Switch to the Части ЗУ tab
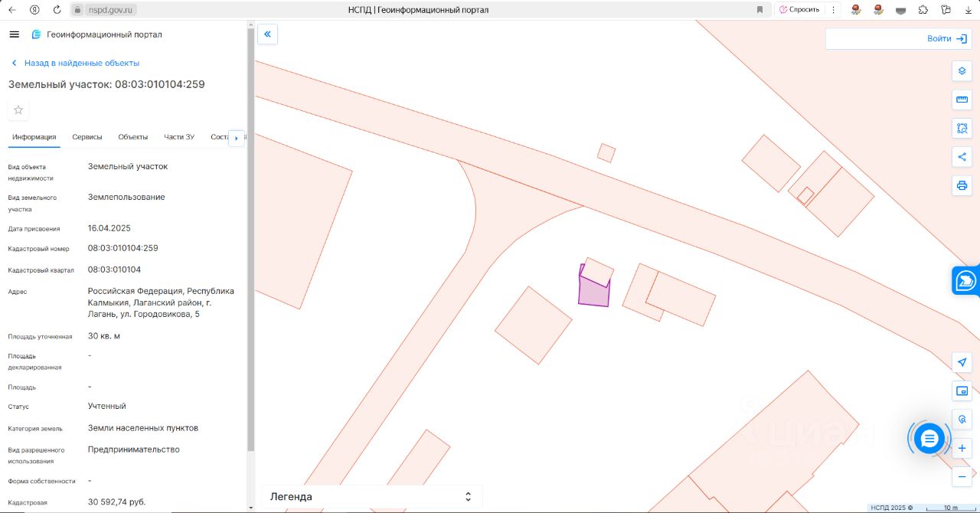The width and height of the screenshot is (980, 513). coord(179,137)
